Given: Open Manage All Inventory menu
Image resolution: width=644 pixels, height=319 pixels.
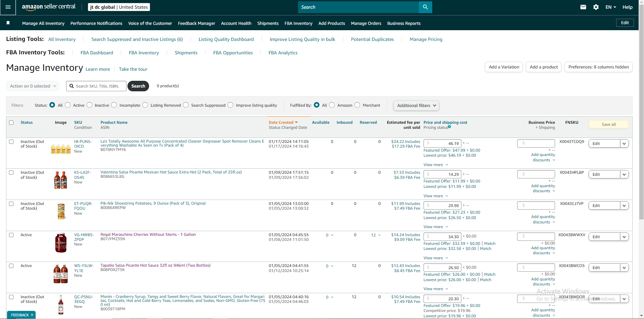Looking at the screenshot, I should click(43, 23).
